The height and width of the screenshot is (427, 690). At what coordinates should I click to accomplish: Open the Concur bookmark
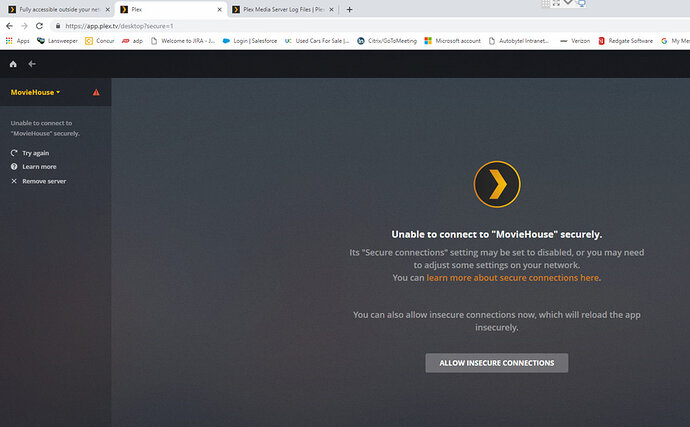[x=100, y=41]
